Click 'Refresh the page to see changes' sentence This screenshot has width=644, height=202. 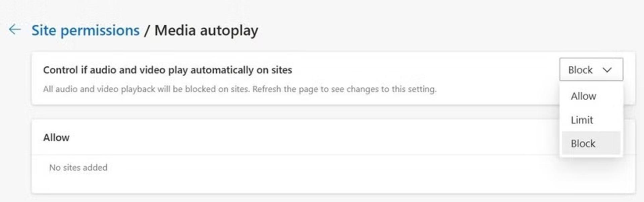[x=344, y=89]
